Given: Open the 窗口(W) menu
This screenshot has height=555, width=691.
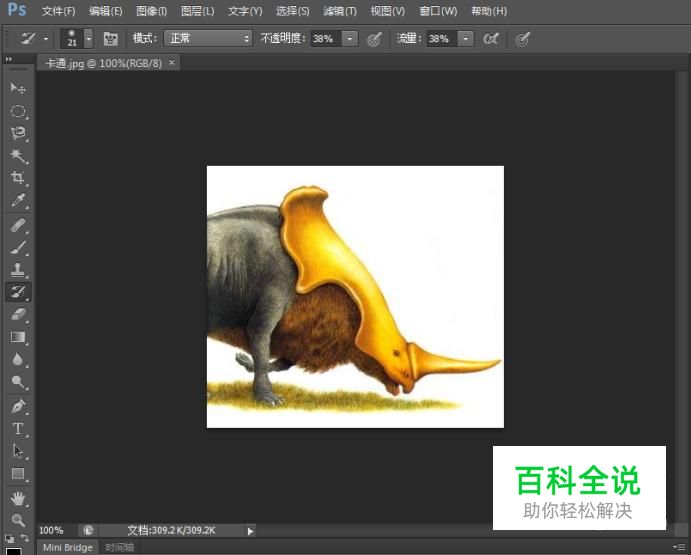Looking at the screenshot, I should pyautogui.click(x=438, y=11).
